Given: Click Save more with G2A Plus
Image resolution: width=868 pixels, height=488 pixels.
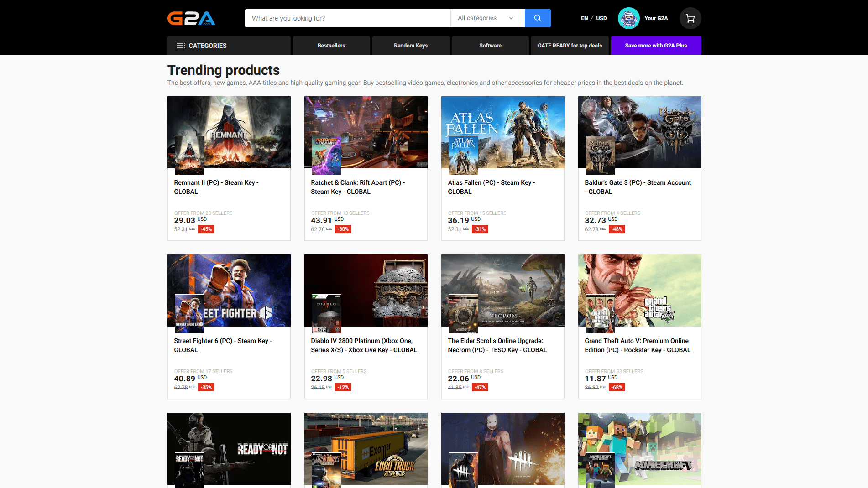Looking at the screenshot, I should (656, 46).
